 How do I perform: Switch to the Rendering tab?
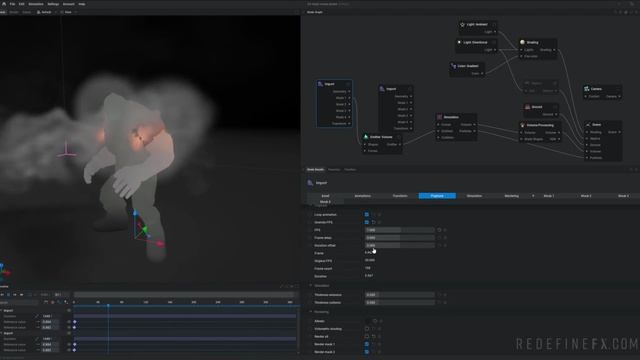click(x=511, y=196)
